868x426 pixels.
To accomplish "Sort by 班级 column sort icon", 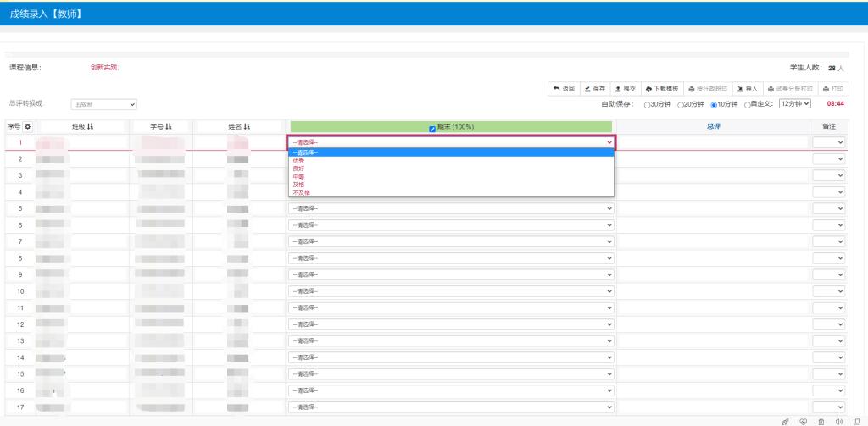I will coord(91,126).
